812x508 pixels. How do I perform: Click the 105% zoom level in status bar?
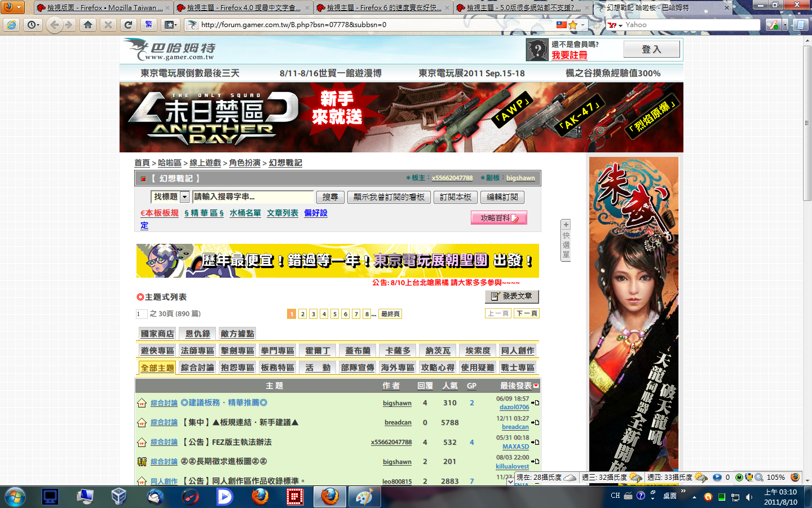776,478
